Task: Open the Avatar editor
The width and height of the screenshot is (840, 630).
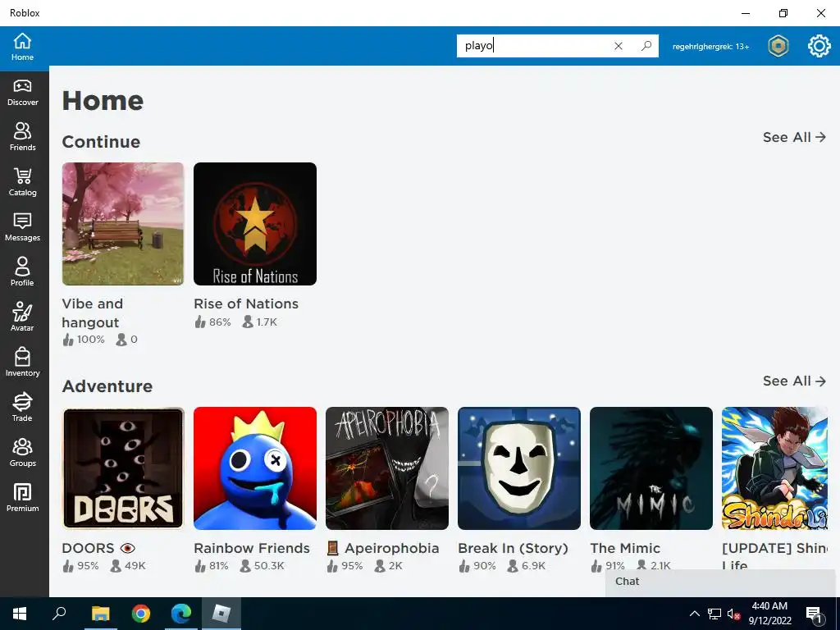Action: 22,317
